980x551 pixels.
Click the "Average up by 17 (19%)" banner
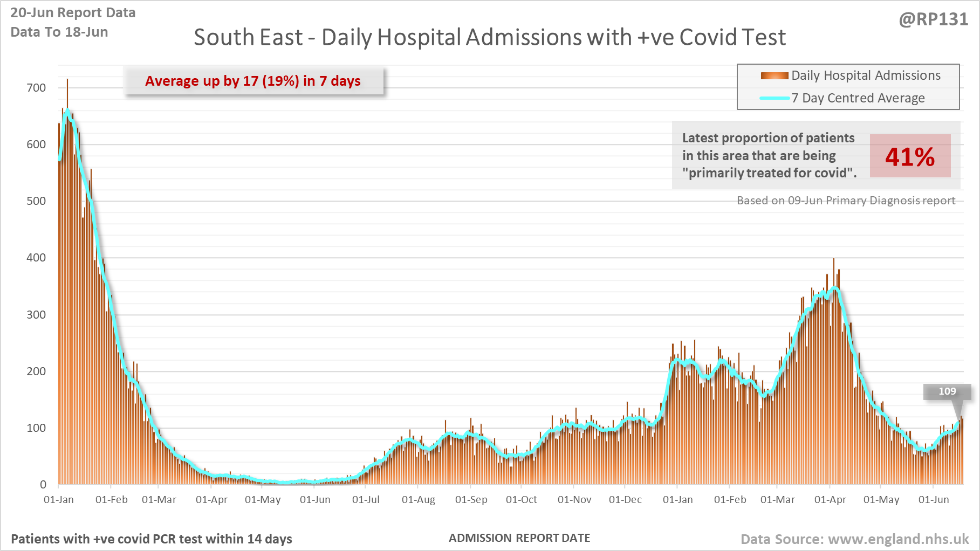point(253,81)
